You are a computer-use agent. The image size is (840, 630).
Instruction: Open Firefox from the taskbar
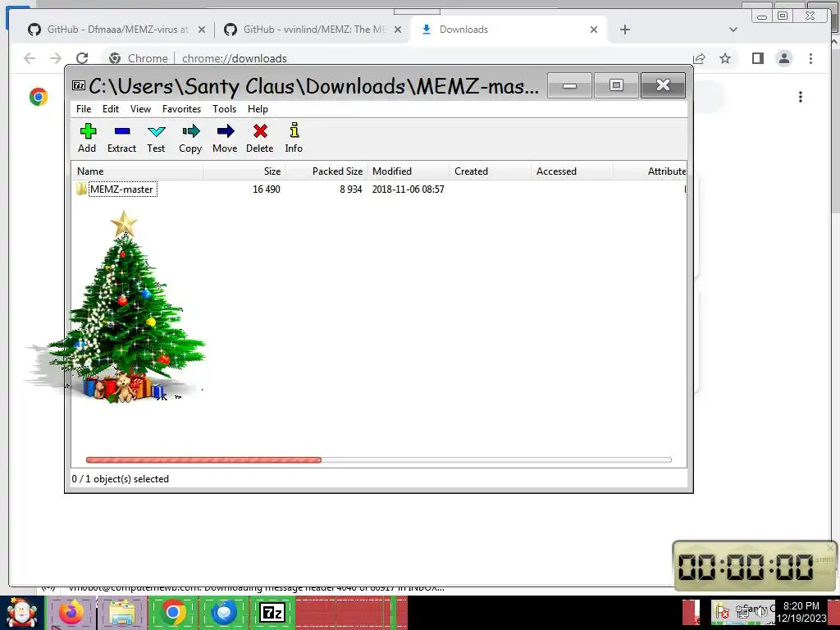pos(71,612)
